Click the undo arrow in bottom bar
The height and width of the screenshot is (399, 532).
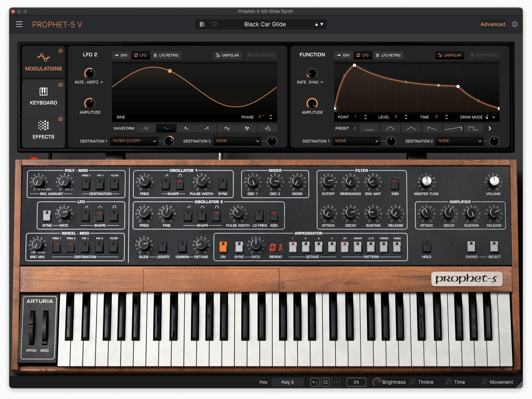pos(315,382)
